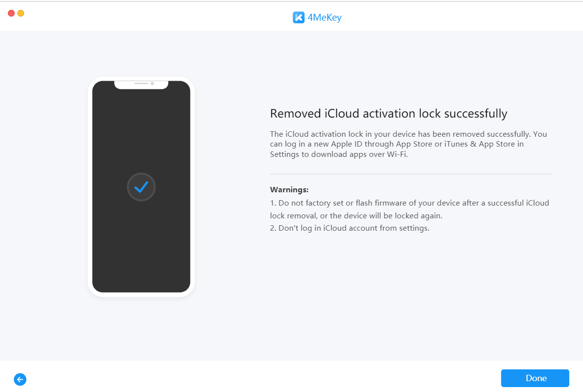The width and height of the screenshot is (583, 392).
Task: Click the white bezel of phone illustration
Action: (90, 187)
